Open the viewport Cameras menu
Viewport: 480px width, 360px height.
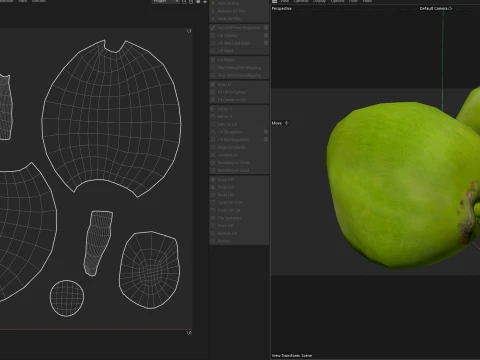[301, 1]
